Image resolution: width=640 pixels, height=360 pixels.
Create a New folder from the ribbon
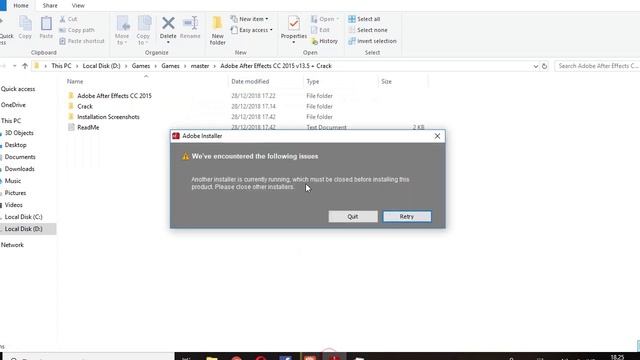pos(218,30)
